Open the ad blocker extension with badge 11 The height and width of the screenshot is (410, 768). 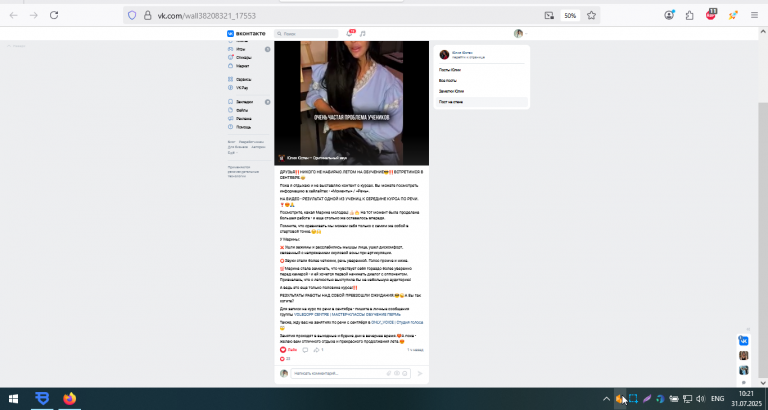coord(711,15)
